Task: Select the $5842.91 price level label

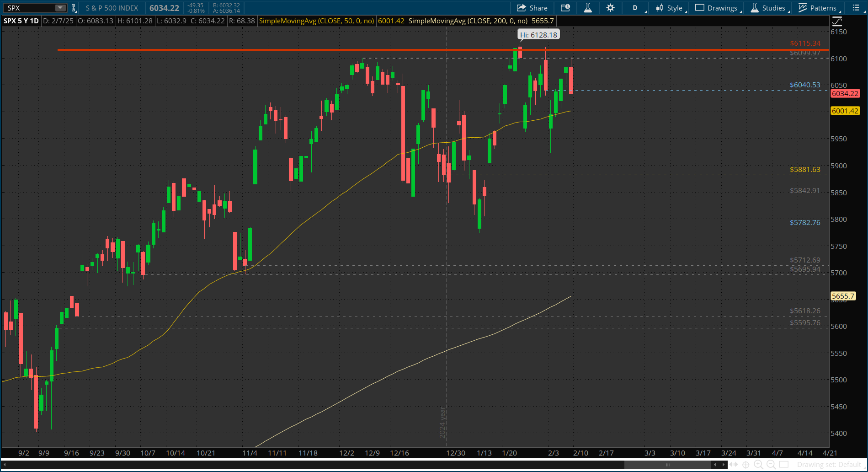Action: 805,191
